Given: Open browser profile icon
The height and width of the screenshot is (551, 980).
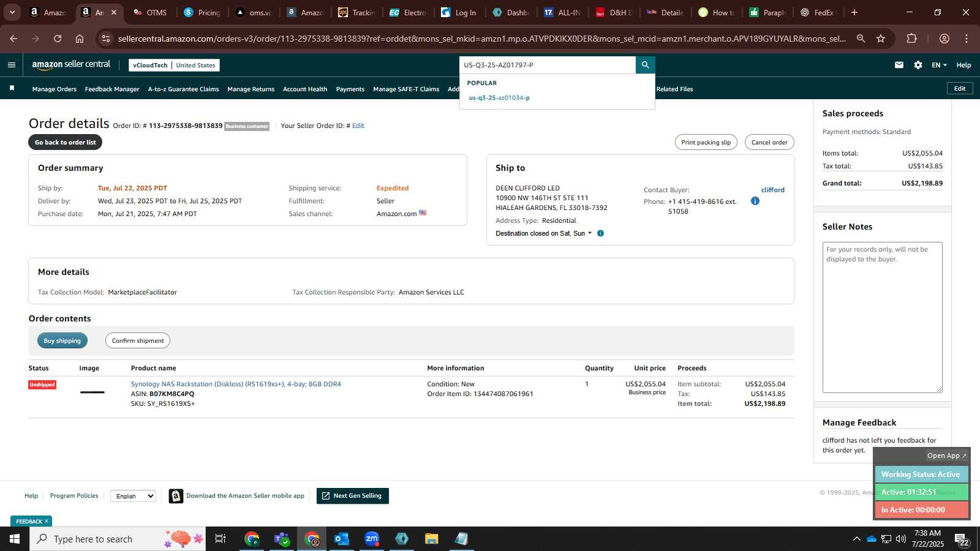Looking at the screenshot, I should click(944, 39).
